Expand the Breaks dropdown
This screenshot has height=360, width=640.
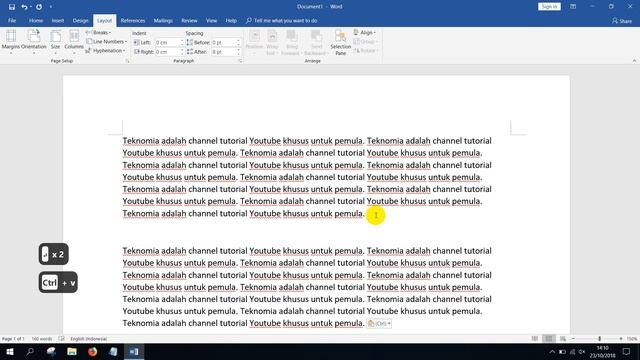pyautogui.click(x=98, y=33)
